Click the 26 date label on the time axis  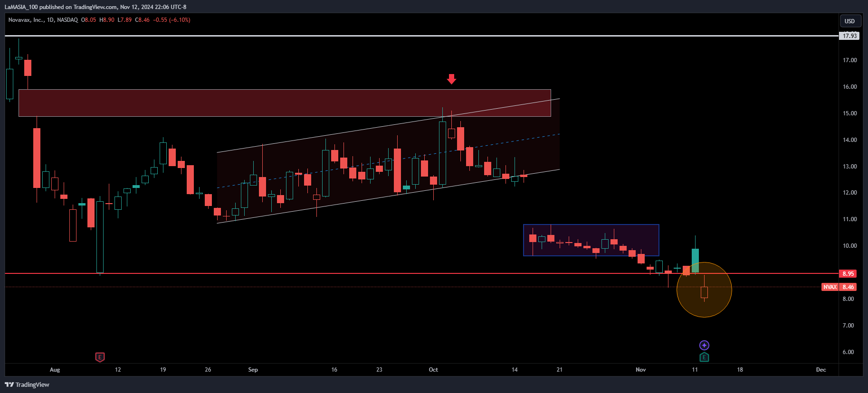click(208, 370)
